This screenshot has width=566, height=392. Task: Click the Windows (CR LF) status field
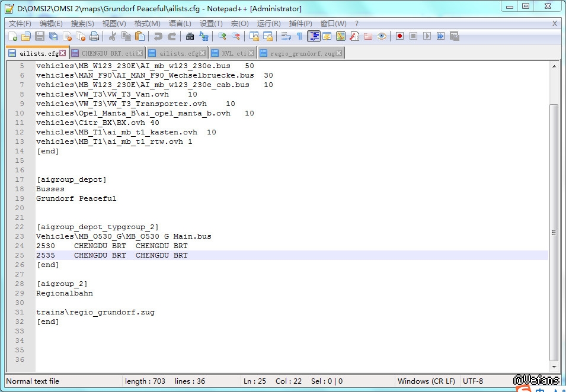(x=426, y=381)
